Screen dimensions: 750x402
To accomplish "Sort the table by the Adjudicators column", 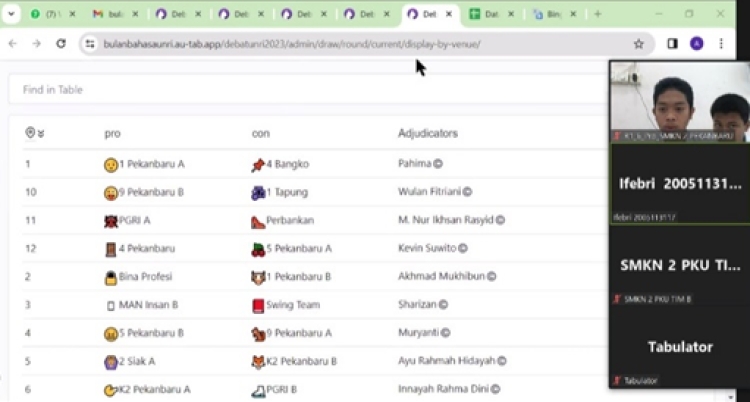I will 428,133.
